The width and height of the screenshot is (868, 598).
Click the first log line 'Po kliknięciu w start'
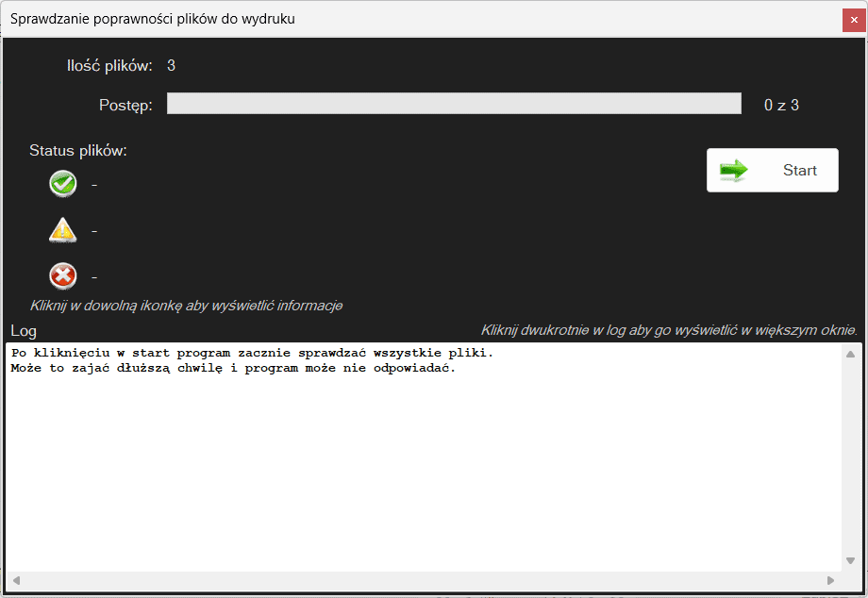pyautogui.click(x=252, y=353)
